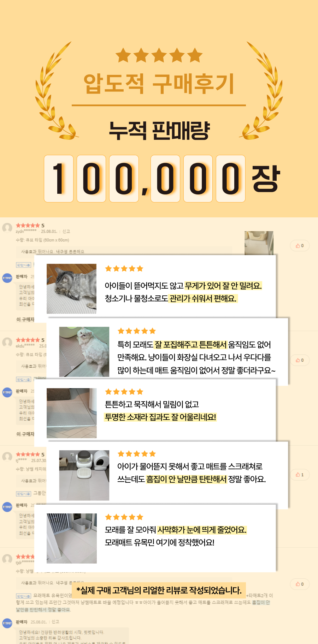Click the 판매샵 badge under first review
Screen dimensions: 318x644
point(23,265)
